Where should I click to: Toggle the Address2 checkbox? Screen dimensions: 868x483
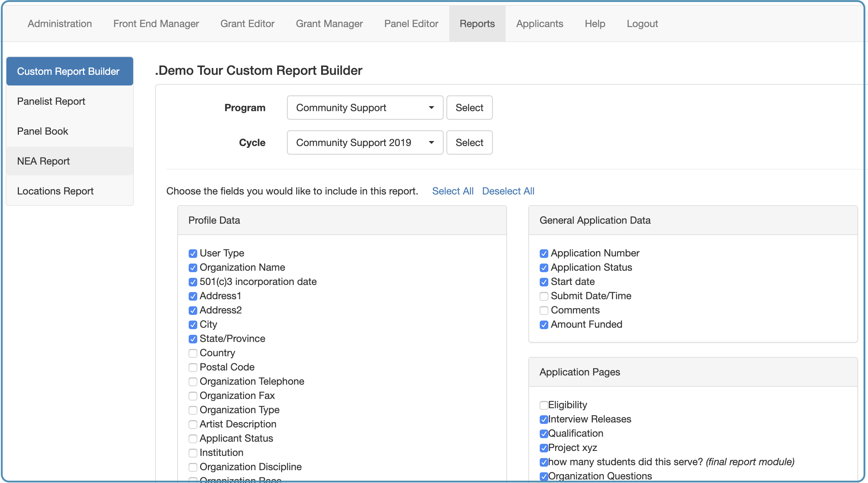point(193,311)
